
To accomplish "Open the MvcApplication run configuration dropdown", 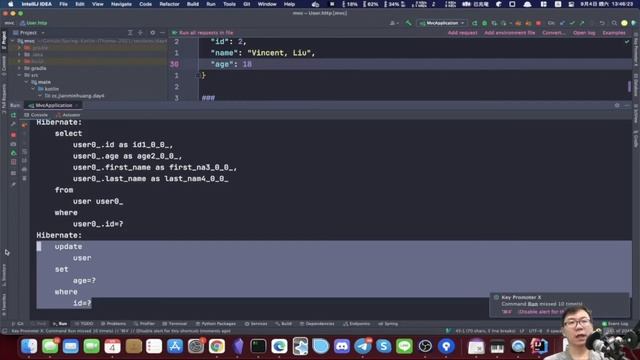I will point(442,23).
